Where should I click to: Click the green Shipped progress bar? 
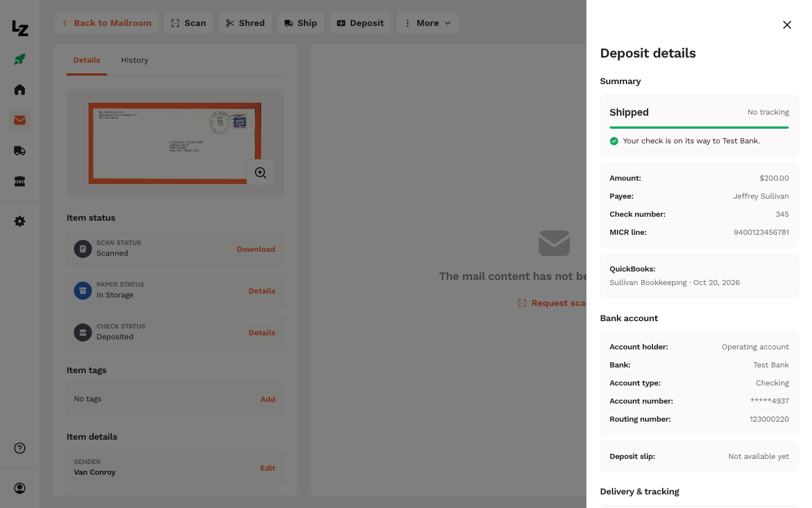pos(699,128)
